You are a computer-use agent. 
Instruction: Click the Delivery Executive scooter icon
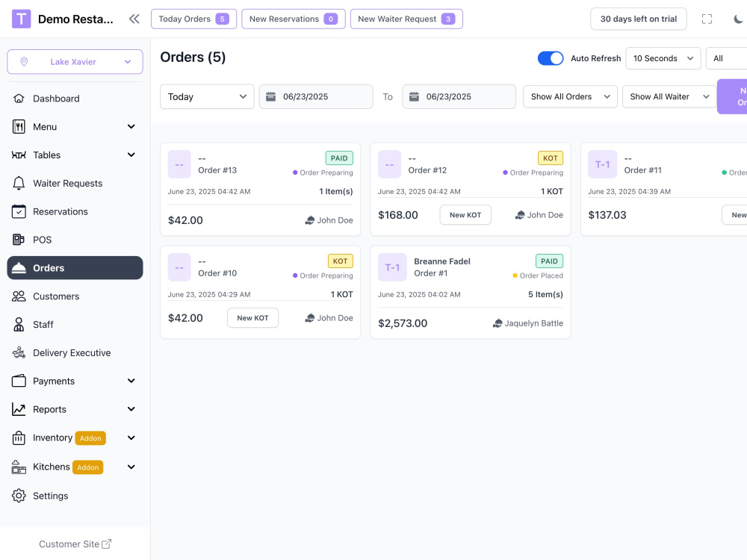click(19, 353)
